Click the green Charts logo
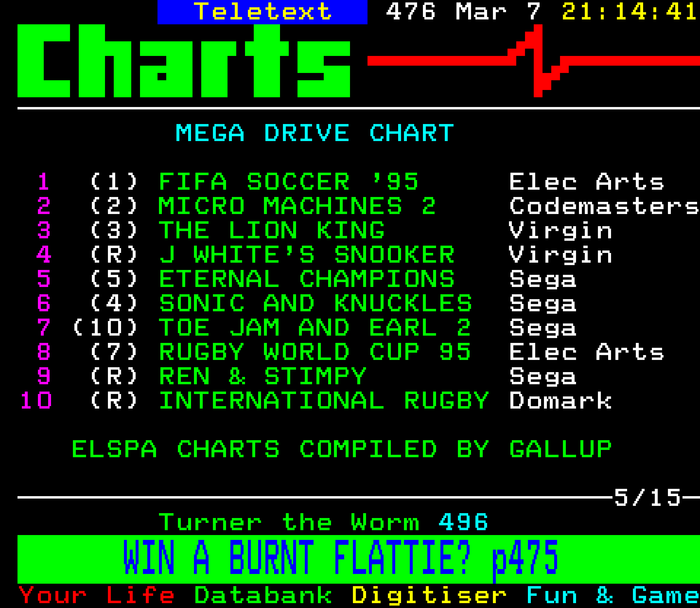700x608 pixels. 184,61
